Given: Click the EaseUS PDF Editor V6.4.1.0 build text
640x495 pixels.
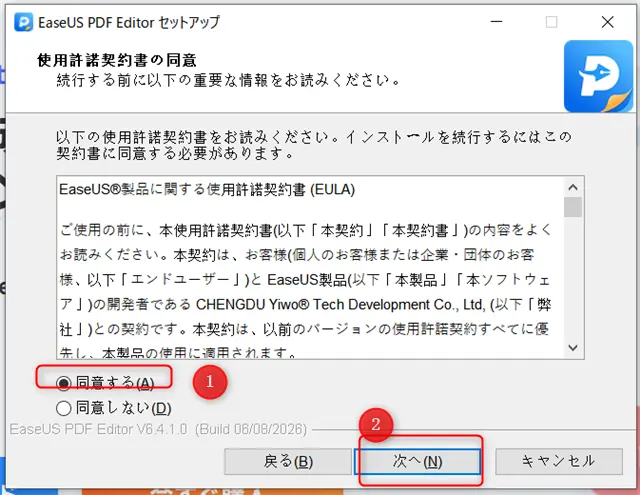Looking at the screenshot, I should click(x=158, y=429).
